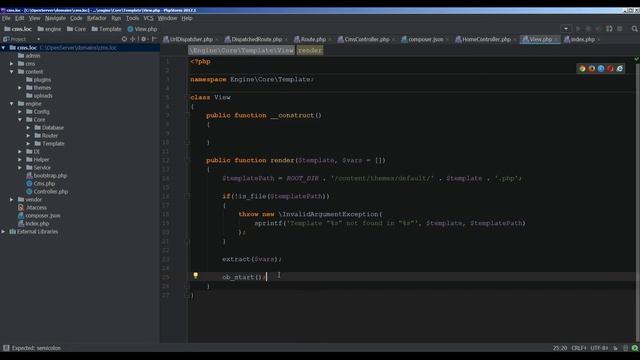Click the memory indicator icon in status bar
Image resolution: width=640 pixels, height=360 pixels.
click(625, 348)
